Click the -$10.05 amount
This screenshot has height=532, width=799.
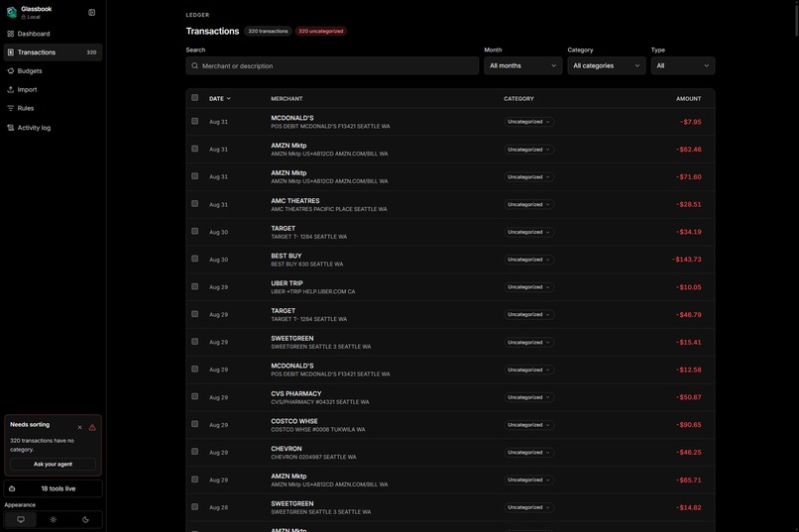(x=689, y=287)
